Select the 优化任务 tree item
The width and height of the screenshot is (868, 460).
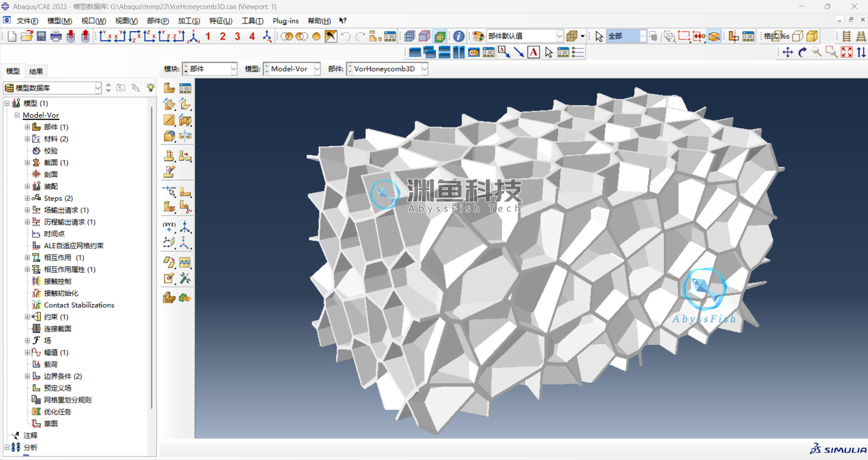57,412
